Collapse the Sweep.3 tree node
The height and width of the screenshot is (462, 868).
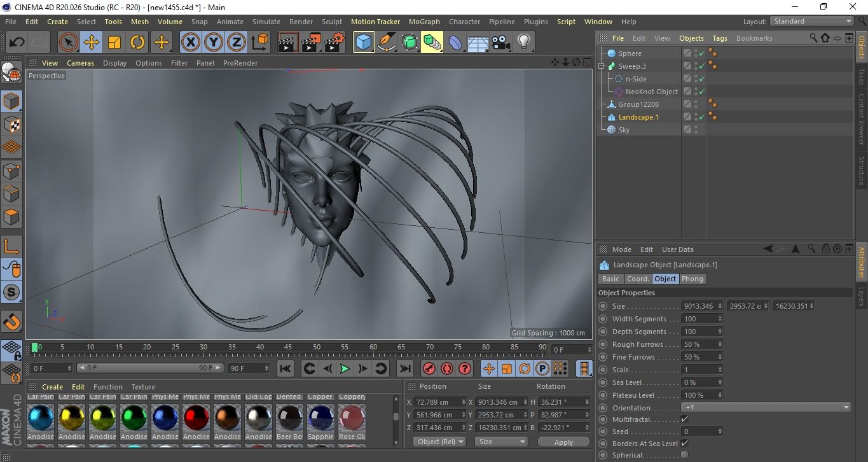point(602,66)
